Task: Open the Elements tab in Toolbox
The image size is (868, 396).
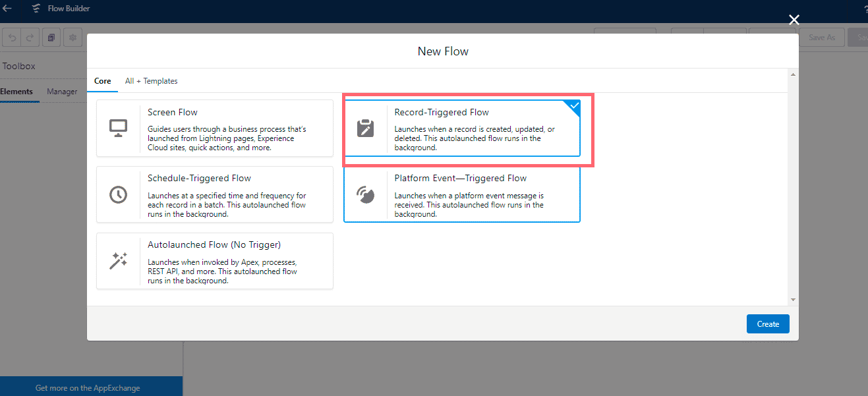Action: 16,92
